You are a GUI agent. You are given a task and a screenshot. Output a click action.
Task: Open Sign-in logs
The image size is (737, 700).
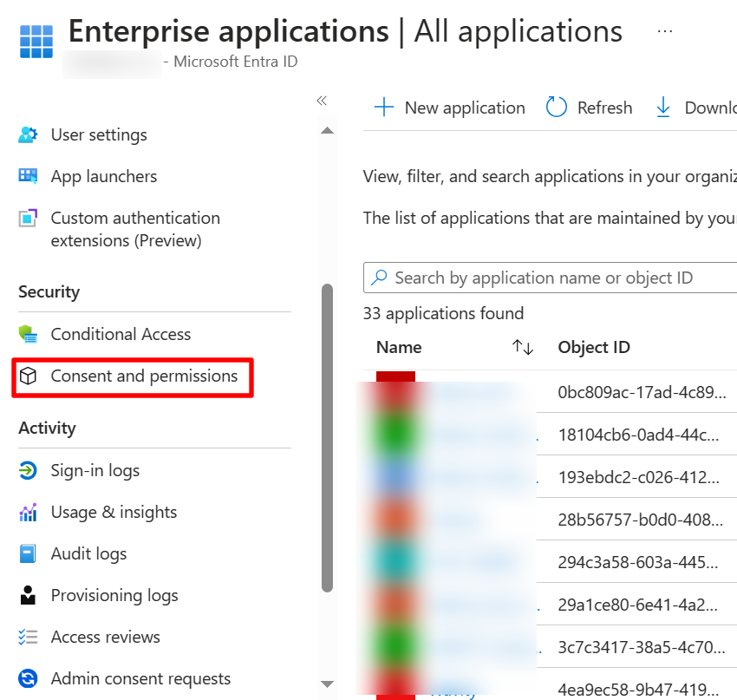95,471
